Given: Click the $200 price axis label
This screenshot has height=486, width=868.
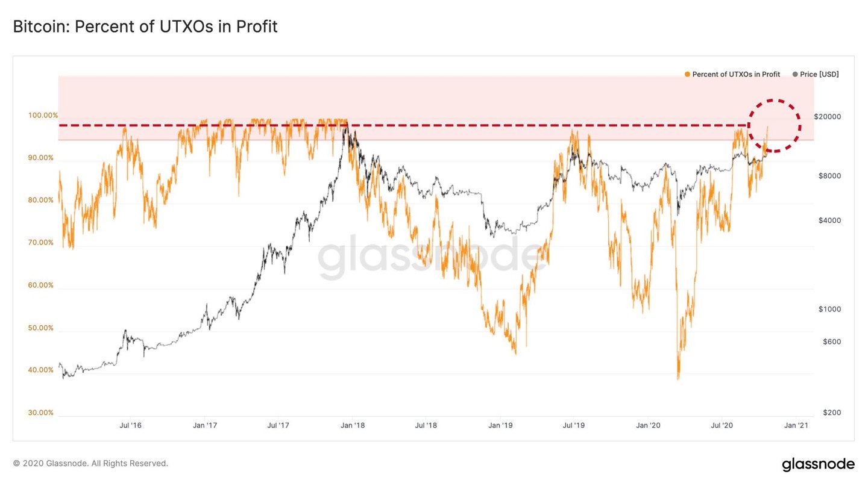Looking at the screenshot, I should point(832,413).
